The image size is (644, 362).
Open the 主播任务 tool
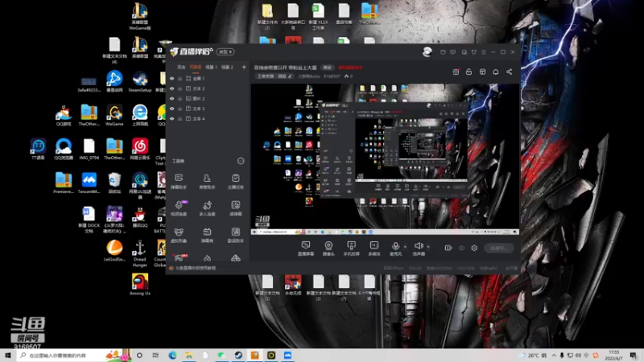[235, 181]
